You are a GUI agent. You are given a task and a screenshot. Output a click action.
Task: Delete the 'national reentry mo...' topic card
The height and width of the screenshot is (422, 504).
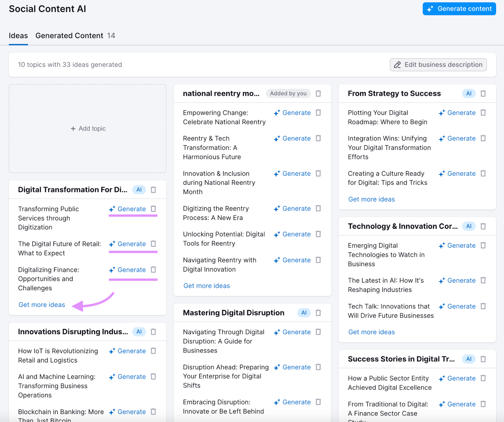318,93
